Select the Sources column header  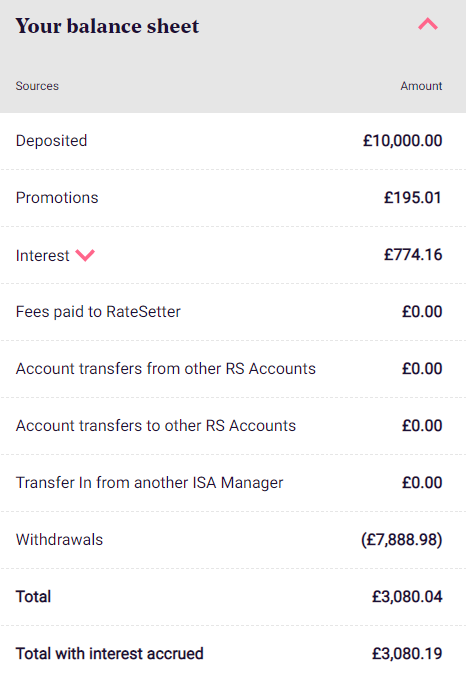tap(37, 86)
